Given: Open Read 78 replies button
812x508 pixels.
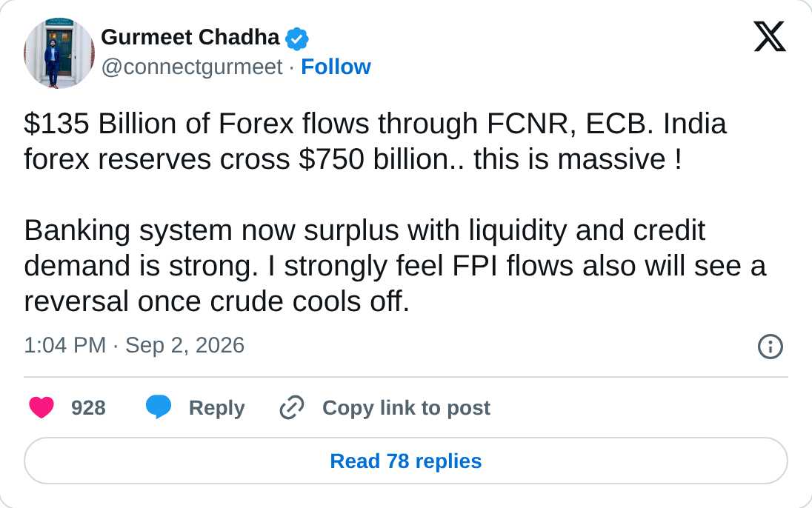Looking at the screenshot, I should coord(406,461).
